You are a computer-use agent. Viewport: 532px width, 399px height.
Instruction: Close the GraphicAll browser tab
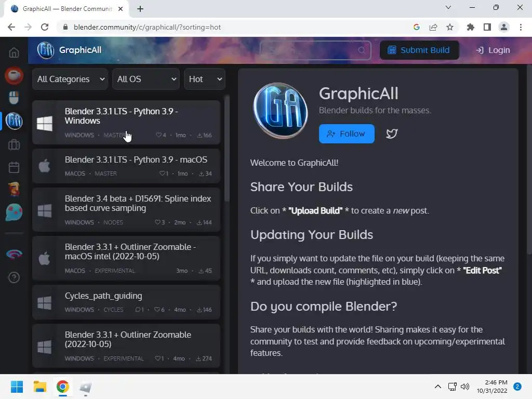click(121, 9)
